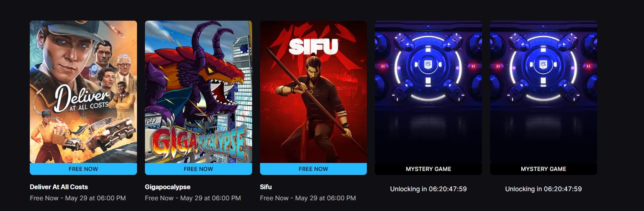Click the second Mystery Game label

tap(544, 169)
